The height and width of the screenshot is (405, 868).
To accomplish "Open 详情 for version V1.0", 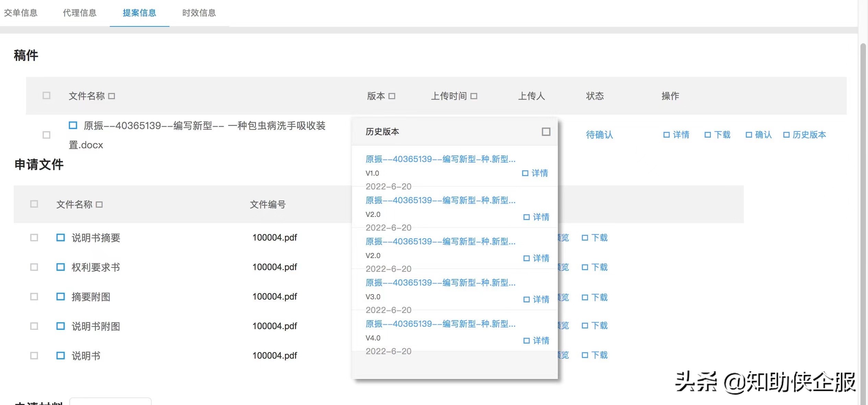I will coord(535,173).
